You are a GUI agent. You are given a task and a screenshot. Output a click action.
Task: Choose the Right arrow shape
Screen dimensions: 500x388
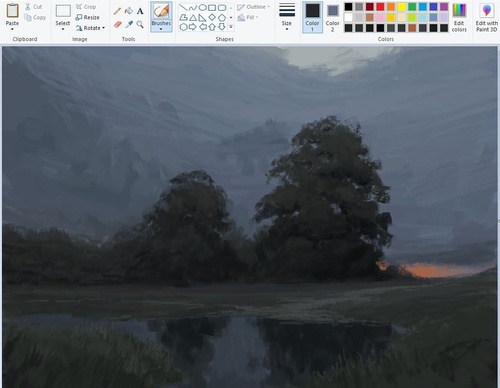coord(193,27)
